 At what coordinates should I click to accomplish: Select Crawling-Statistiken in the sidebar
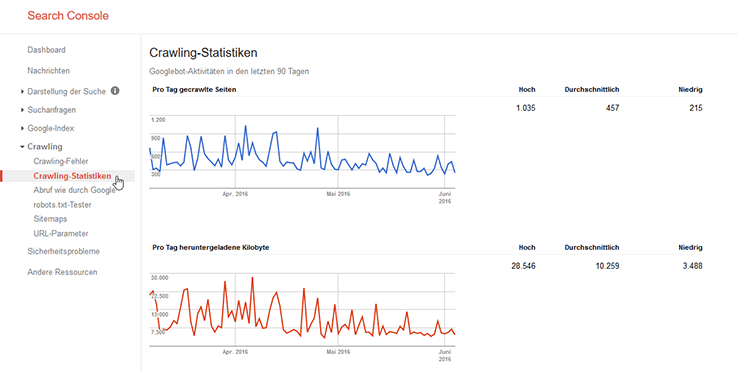(72, 176)
